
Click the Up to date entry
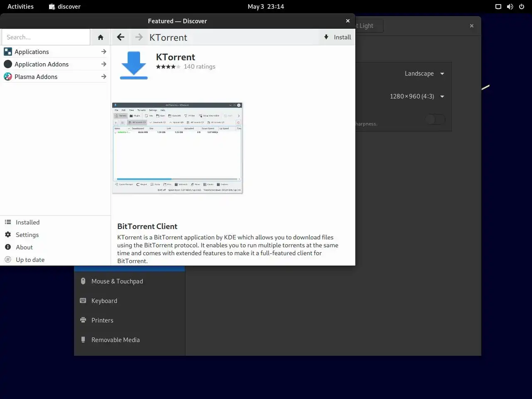pyautogui.click(x=55, y=260)
